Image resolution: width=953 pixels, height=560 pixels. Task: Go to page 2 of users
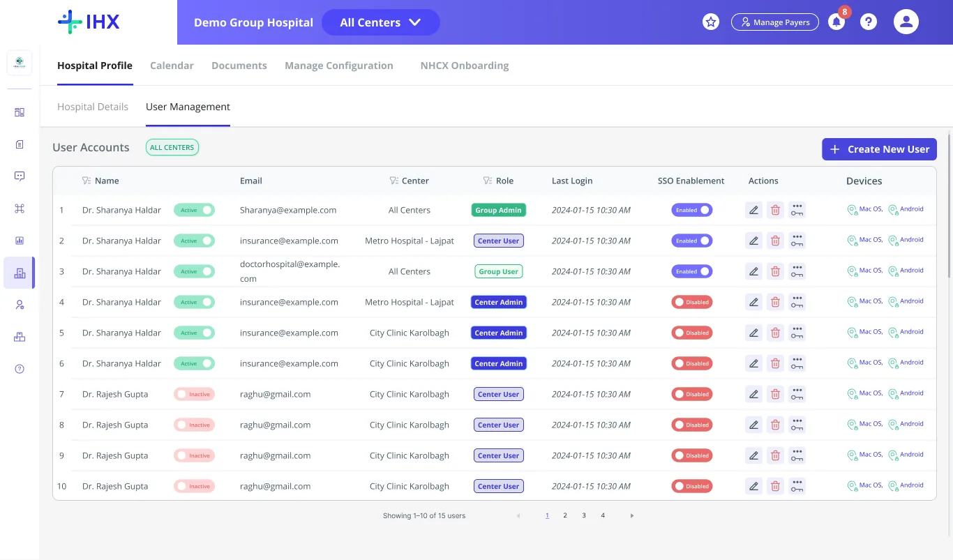coord(565,515)
